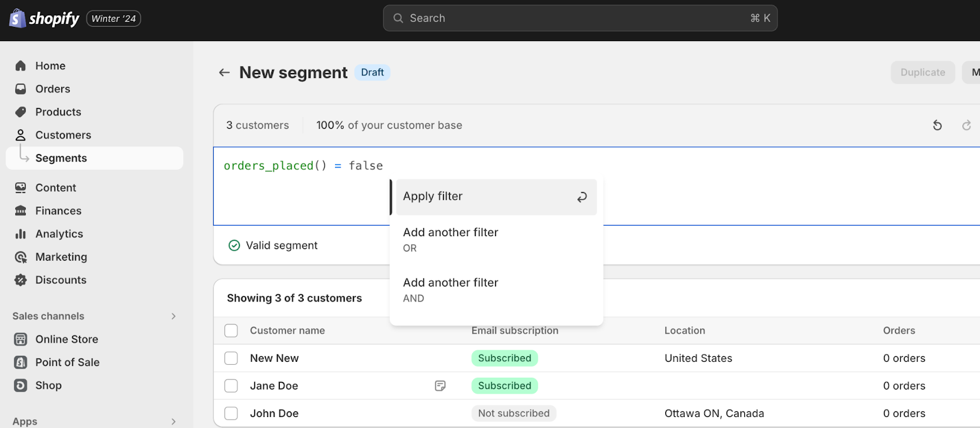Image resolution: width=980 pixels, height=428 pixels.
Task: Go back using the left arrow icon
Action: pyautogui.click(x=224, y=72)
